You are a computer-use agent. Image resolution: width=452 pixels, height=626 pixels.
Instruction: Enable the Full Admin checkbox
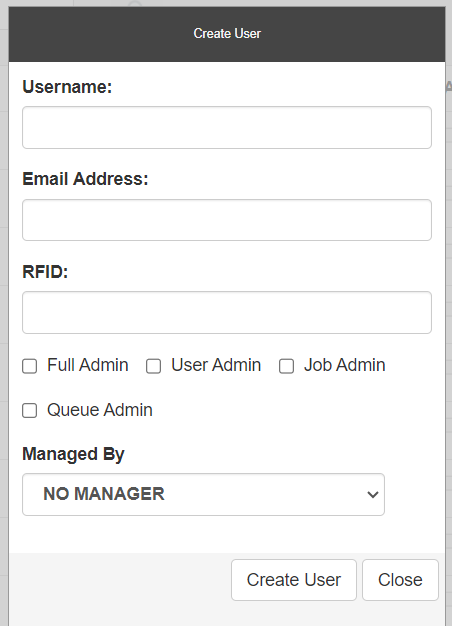pos(30,366)
